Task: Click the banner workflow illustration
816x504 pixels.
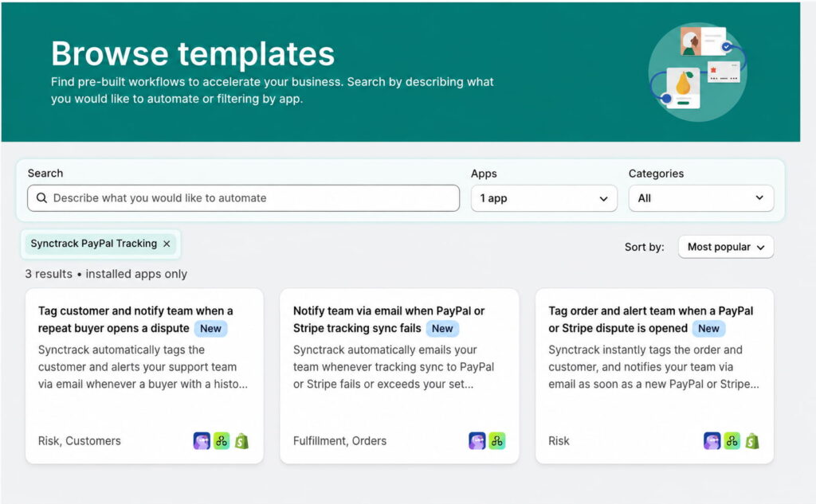Action: click(698, 71)
